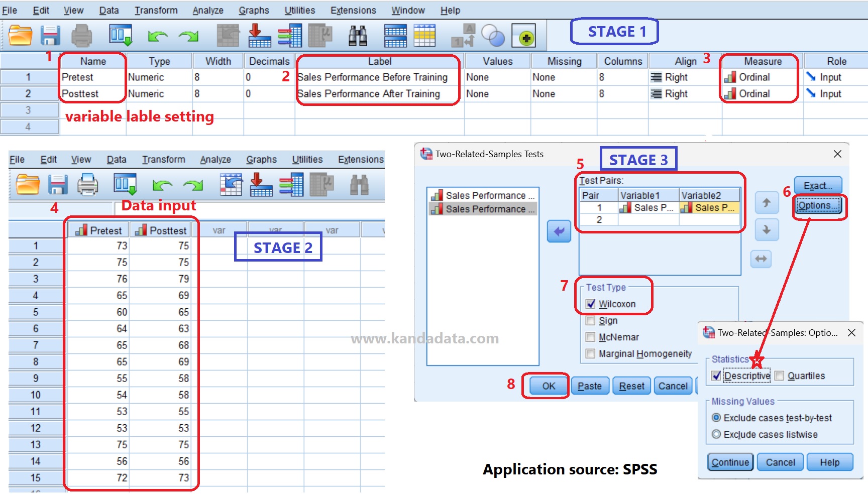The width and height of the screenshot is (868, 494).
Task: Select Exclude cases listwise option
Action: (x=716, y=435)
